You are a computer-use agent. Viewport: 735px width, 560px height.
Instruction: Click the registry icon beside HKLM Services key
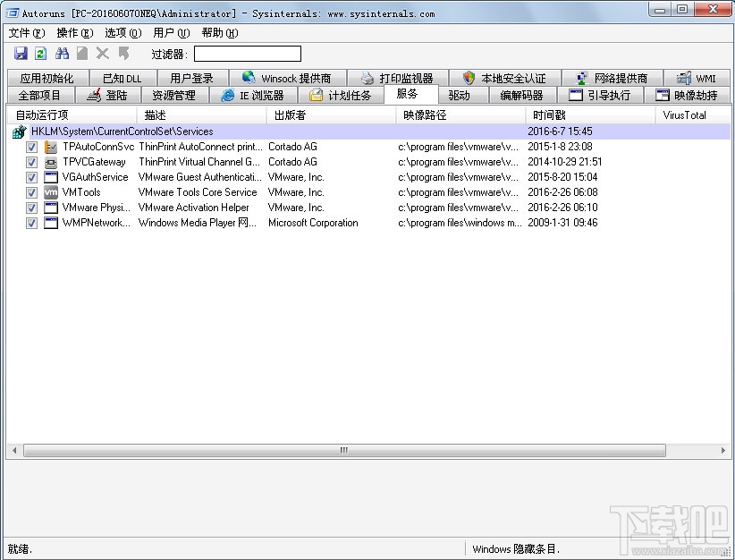[x=19, y=132]
